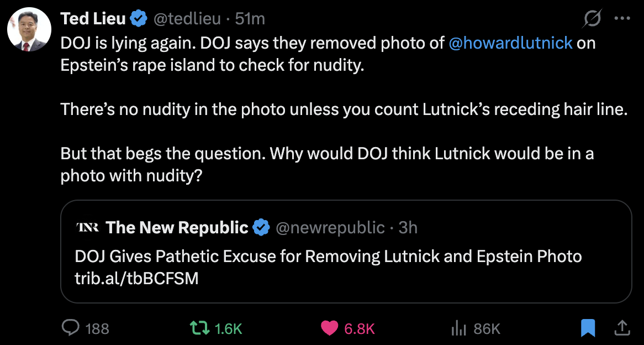The width and height of the screenshot is (644, 345).
Task: Click Ted Lieu's blue verified badge
Action: [x=139, y=19]
